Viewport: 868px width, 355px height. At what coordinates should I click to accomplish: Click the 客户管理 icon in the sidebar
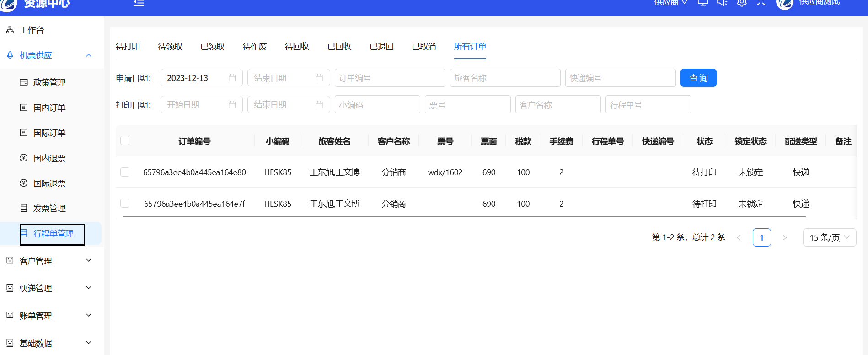tap(10, 261)
